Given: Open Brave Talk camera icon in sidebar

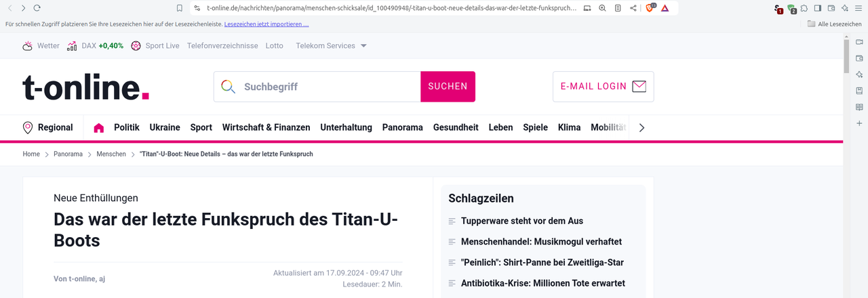Looking at the screenshot, I should (859, 42).
